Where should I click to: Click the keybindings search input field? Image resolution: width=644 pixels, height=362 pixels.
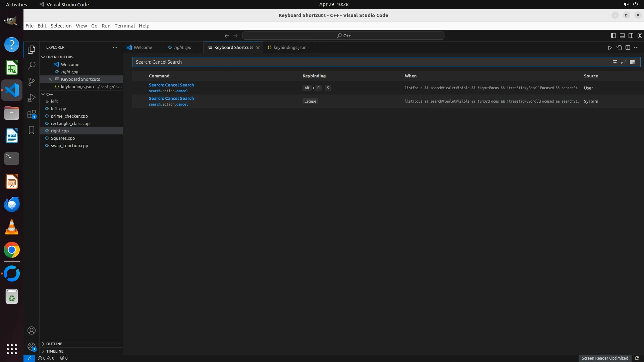(x=369, y=62)
